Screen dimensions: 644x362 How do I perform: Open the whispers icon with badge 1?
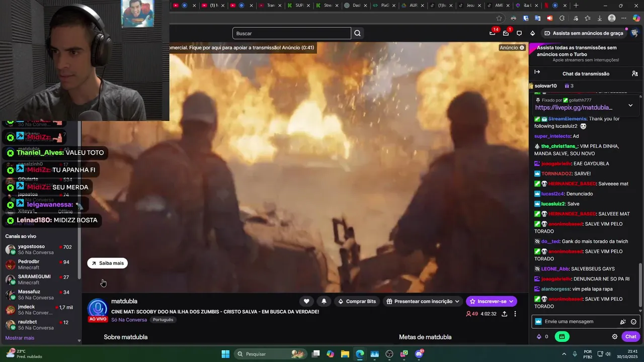pyautogui.click(x=506, y=33)
